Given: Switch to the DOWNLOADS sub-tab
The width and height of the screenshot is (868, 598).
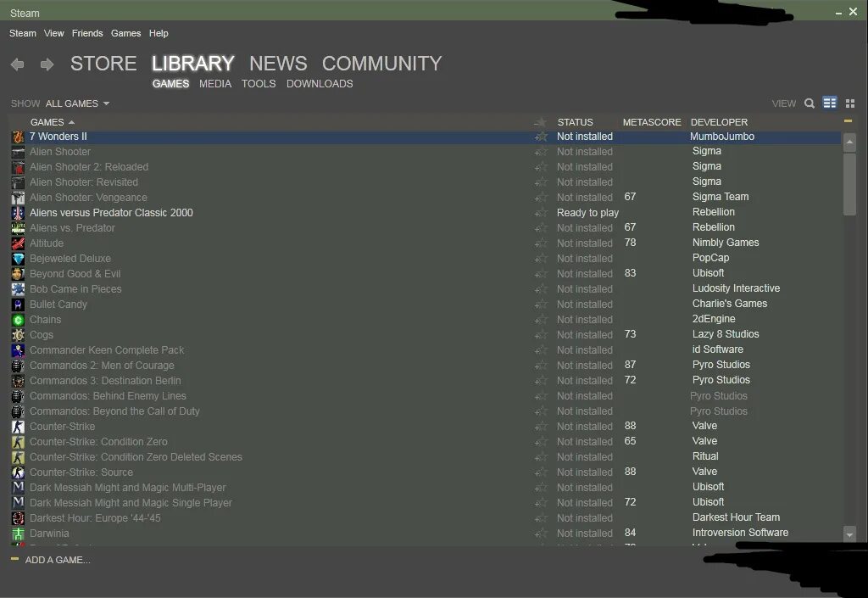Looking at the screenshot, I should pos(320,84).
